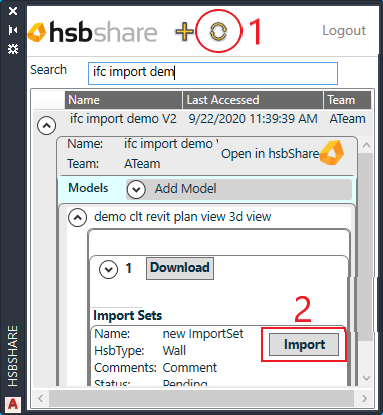Image resolution: width=383 pixels, height=415 pixels.
Task: Click the horizontal scrollbar right arrow
Action: pos(364,398)
